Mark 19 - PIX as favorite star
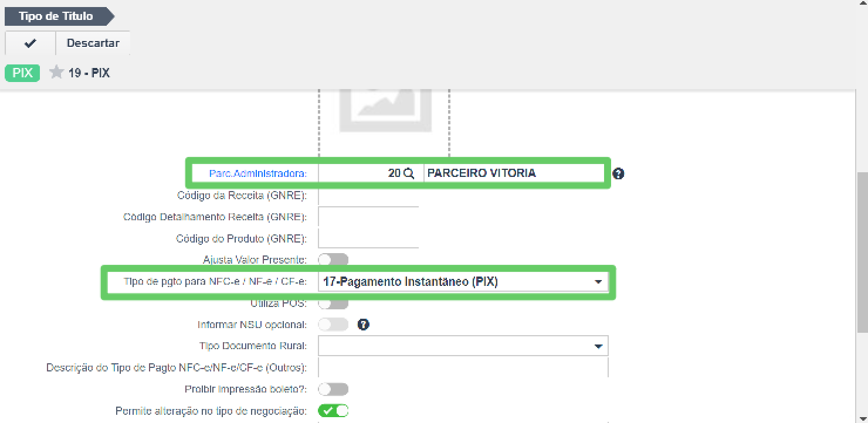The image size is (868, 423). point(56,73)
